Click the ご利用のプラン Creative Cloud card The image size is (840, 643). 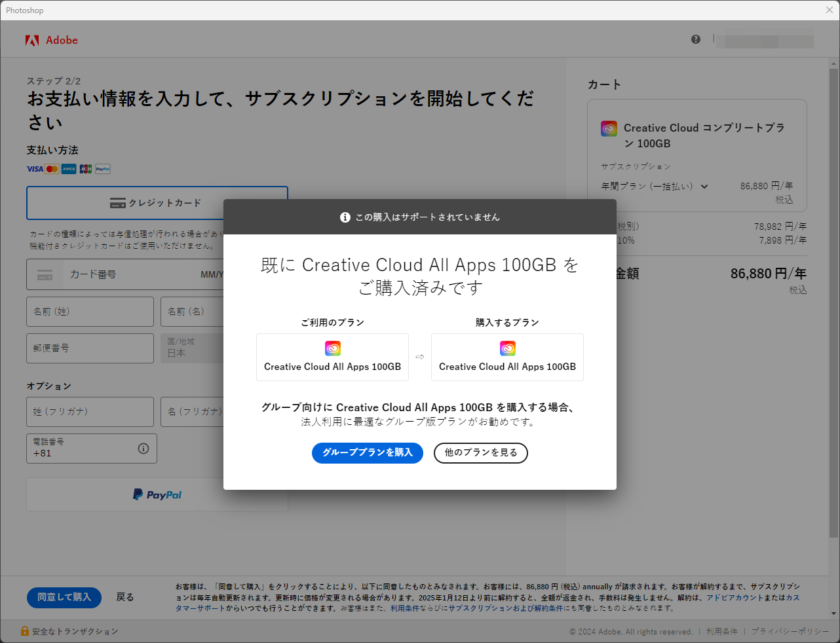[333, 358]
